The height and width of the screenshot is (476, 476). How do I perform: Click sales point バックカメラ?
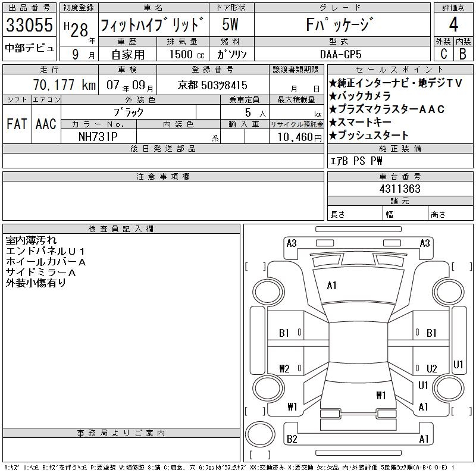(360, 96)
